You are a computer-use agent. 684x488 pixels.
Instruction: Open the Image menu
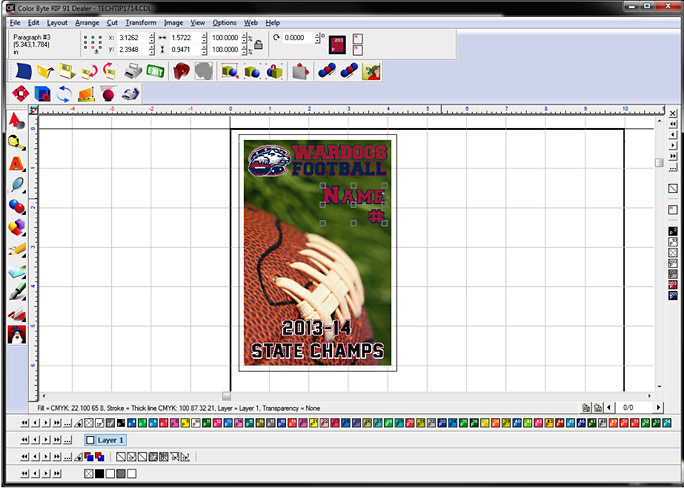pyautogui.click(x=174, y=23)
